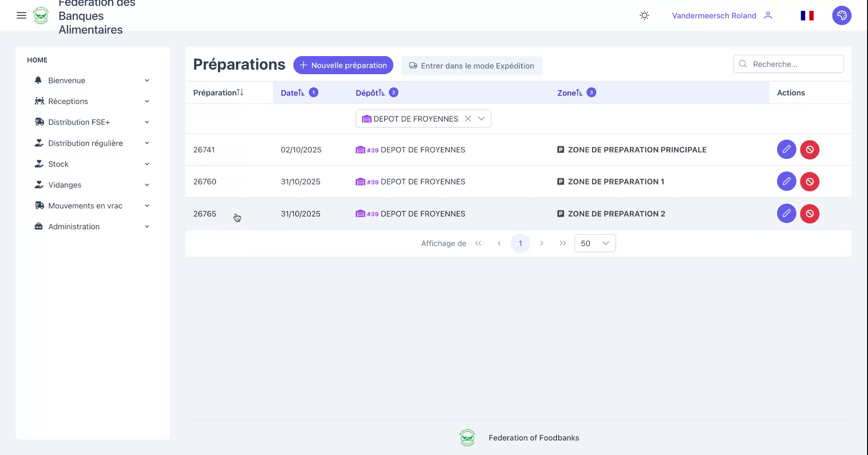Click the purple assistant icon top right
Image resolution: width=868 pixels, height=455 pixels.
(x=841, y=15)
